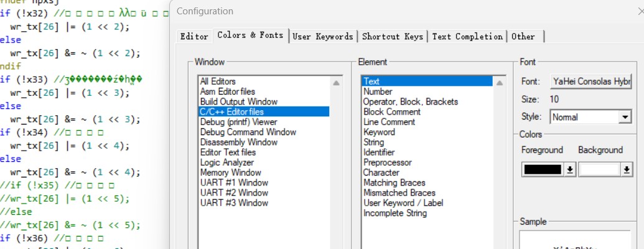
Task: Click the black Foreground color swatch
Action: coord(543,169)
